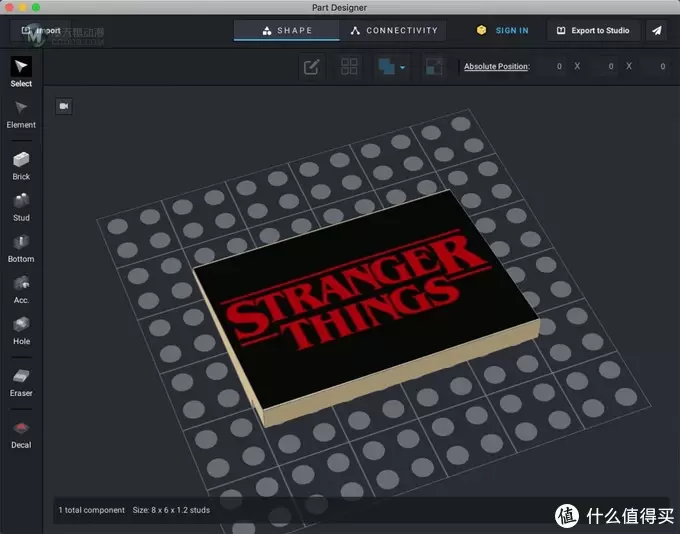Screen dimensions: 680x534
Task: Click the paper plane send icon
Action: tap(657, 30)
